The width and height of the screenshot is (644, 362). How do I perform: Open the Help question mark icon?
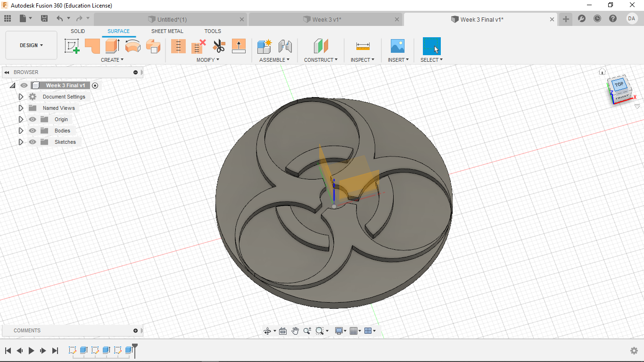pyautogui.click(x=613, y=18)
